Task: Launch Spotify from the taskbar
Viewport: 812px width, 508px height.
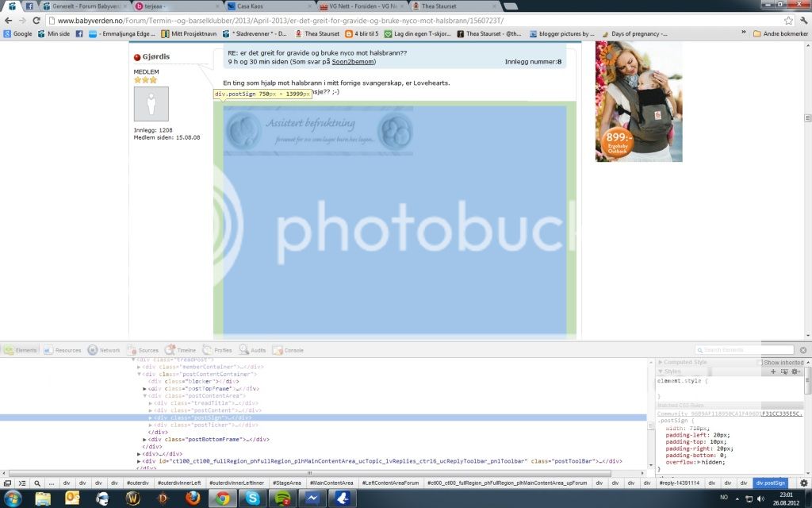Action: (x=282, y=498)
